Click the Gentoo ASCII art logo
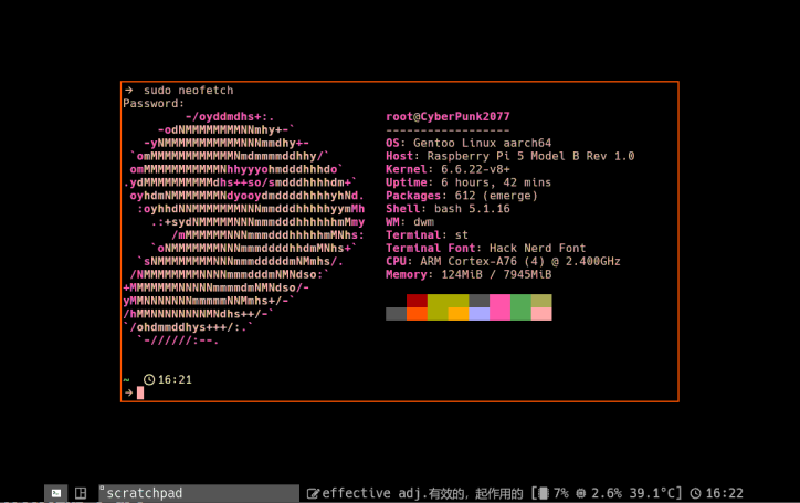The image size is (800, 503). point(244,229)
